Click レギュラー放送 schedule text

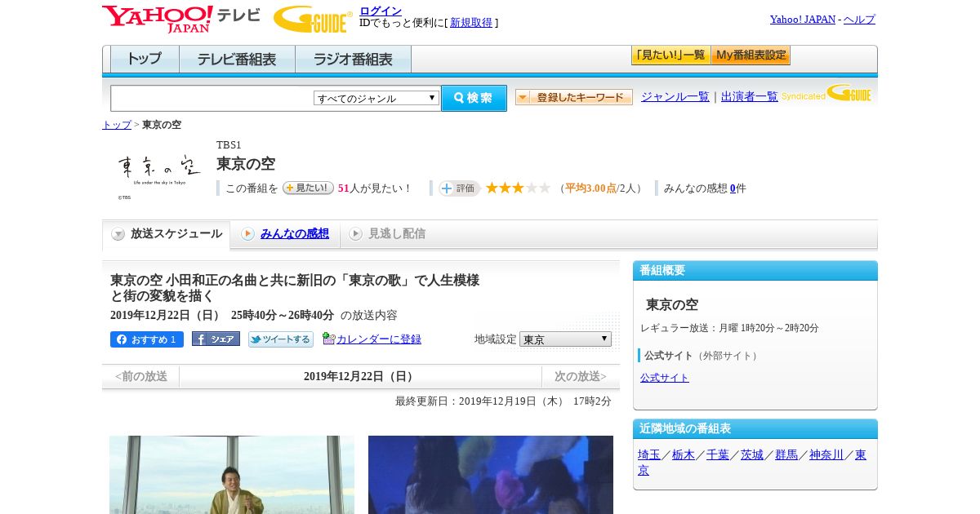pos(729,328)
